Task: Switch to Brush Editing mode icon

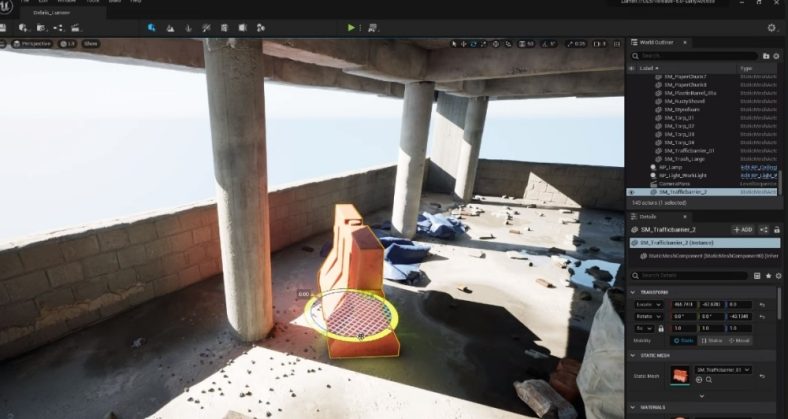Action: [260, 28]
